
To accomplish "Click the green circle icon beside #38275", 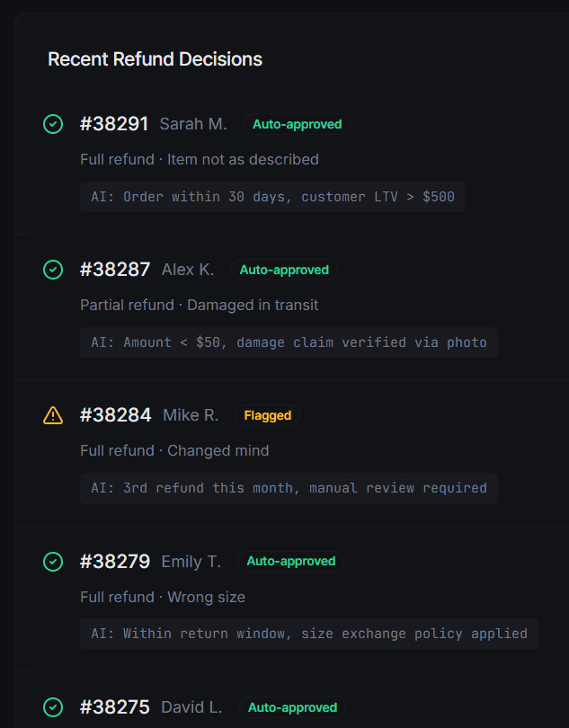I will [53, 707].
